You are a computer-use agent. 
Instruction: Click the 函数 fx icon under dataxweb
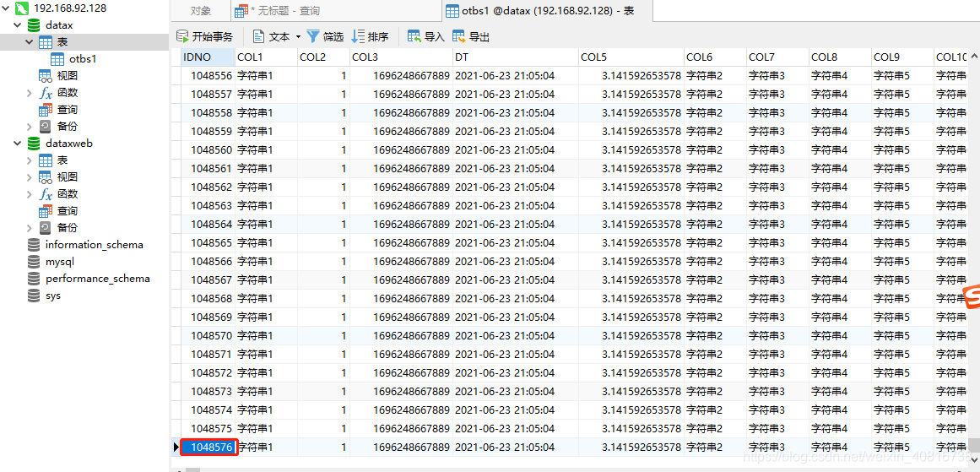(46, 194)
